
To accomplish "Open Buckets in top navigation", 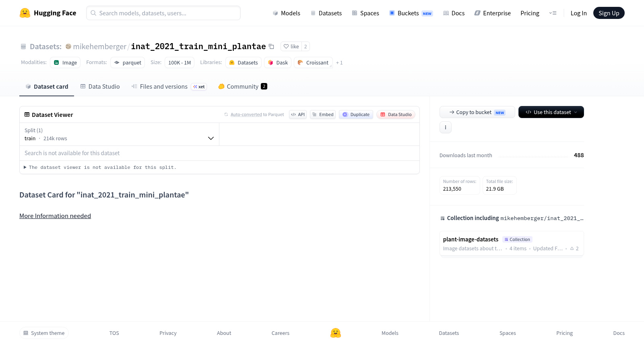I will tap(411, 13).
